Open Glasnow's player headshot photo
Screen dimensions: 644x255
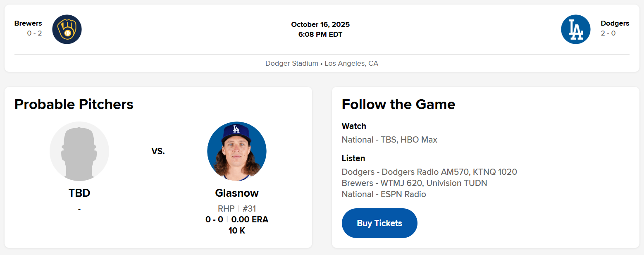pyautogui.click(x=237, y=151)
